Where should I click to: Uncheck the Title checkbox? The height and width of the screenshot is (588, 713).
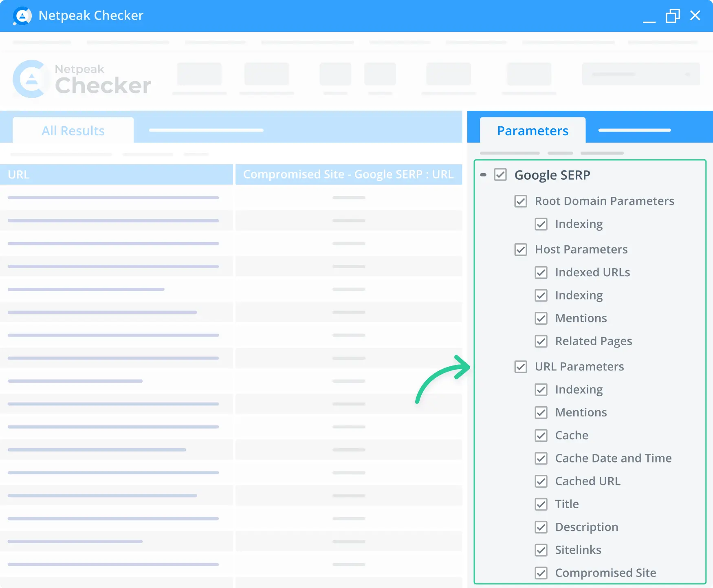pyautogui.click(x=541, y=504)
